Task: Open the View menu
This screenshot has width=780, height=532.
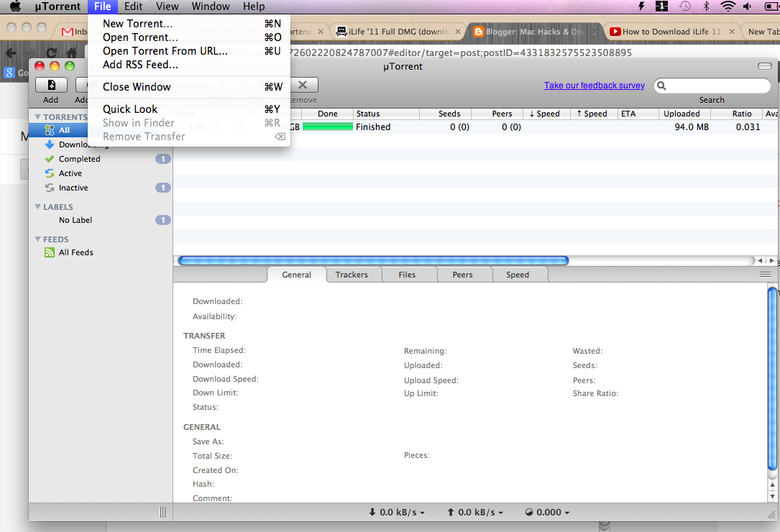Action: pyautogui.click(x=167, y=6)
